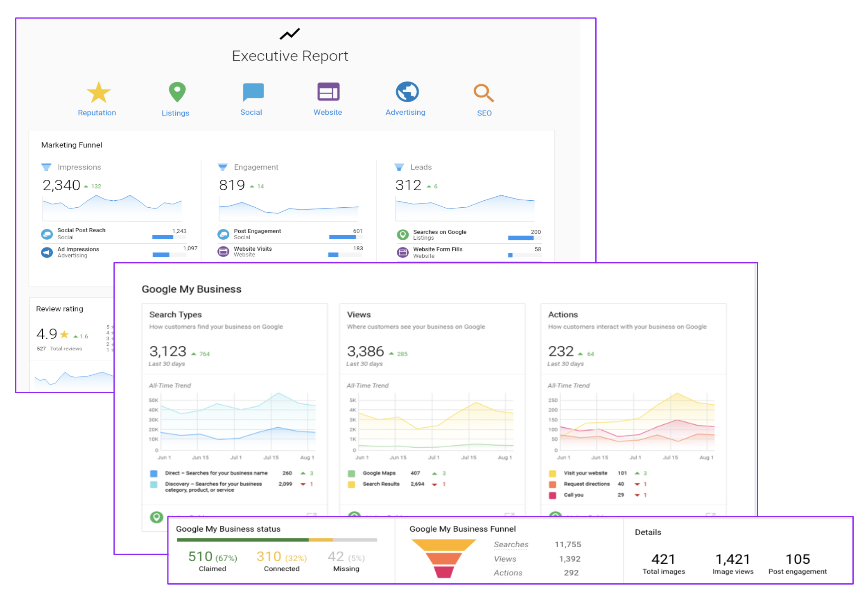The image size is (868, 603).
Task: Click the Leads value 312
Action: (x=408, y=185)
